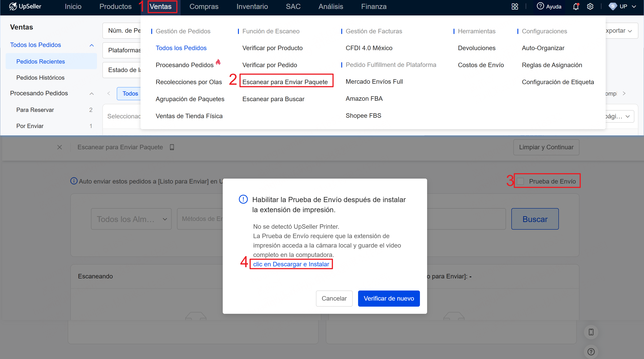Open Mercado Envíos Full
The image size is (644, 359).
click(374, 81)
